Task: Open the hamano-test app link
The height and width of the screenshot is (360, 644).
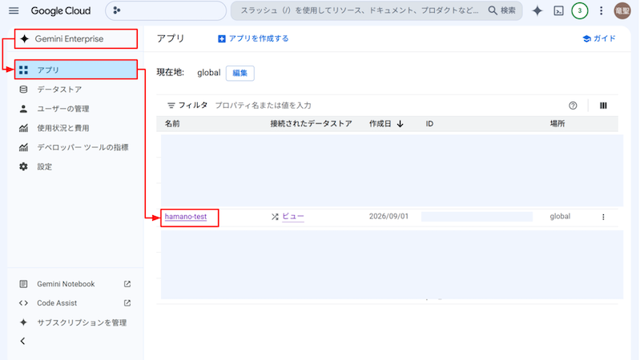Action: (186, 217)
